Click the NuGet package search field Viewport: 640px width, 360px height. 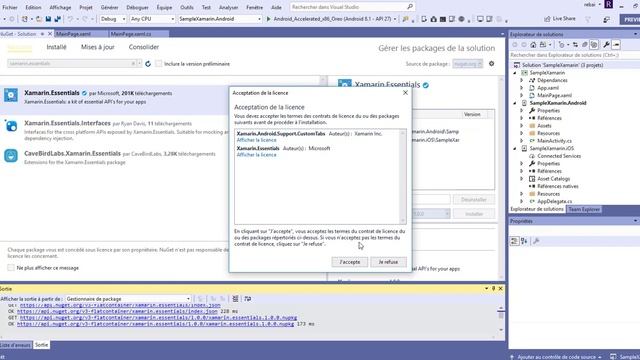(x=71, y=63)
